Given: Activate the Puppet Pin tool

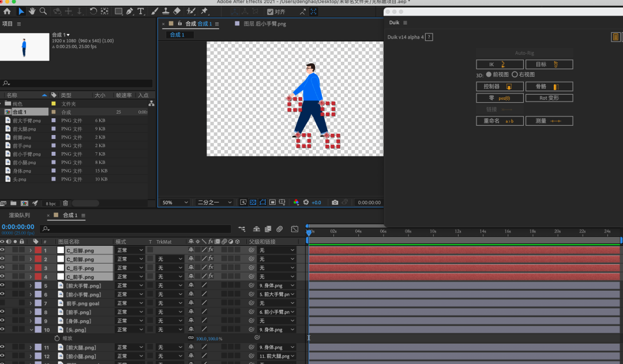Looking at the screenshot, I should pos(204,11).
